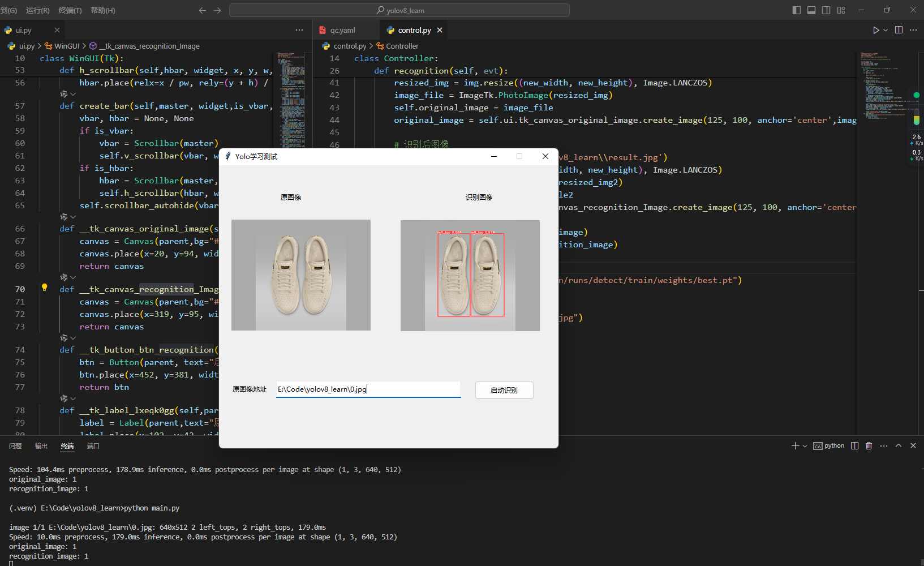Open terminal panel more actions menu
924x566 pixels.
[x=884, y=446]
